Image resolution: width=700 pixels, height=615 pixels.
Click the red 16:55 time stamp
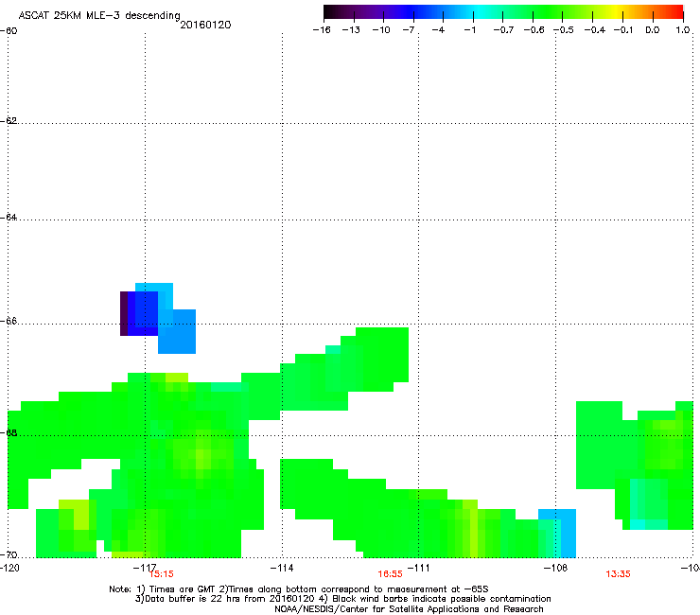coord(390,574)
